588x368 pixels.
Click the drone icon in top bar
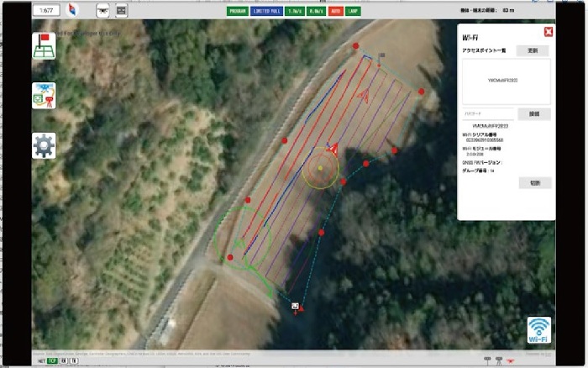click(x=102, y=11)
